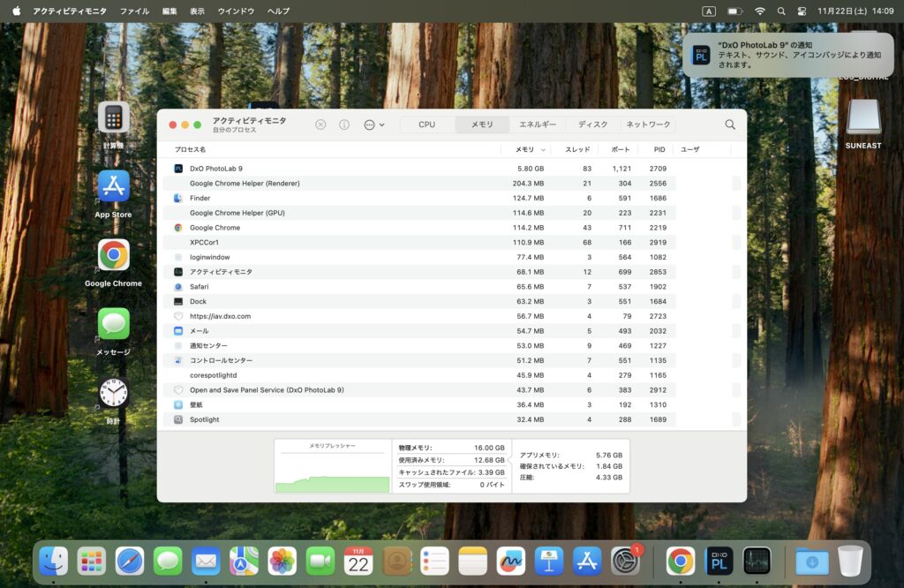
Task: Toggle the input source indicator "A"
Action: coord(709,11)
